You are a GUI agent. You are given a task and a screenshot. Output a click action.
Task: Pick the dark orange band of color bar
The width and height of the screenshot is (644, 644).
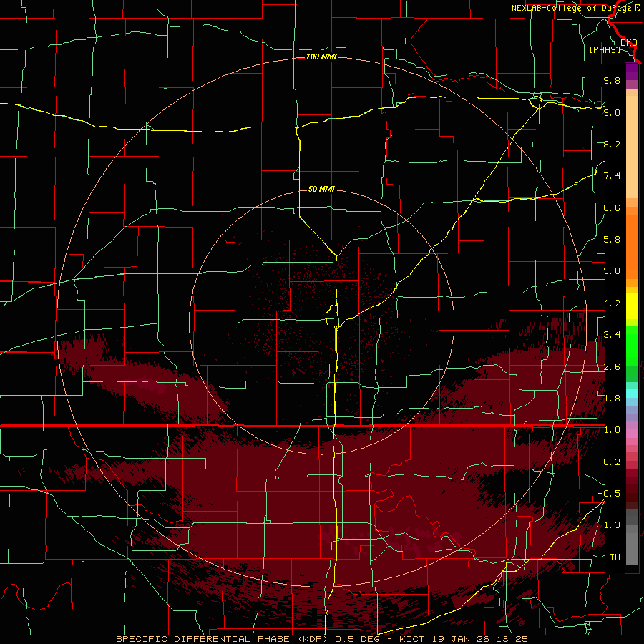[x=632, y=248]
